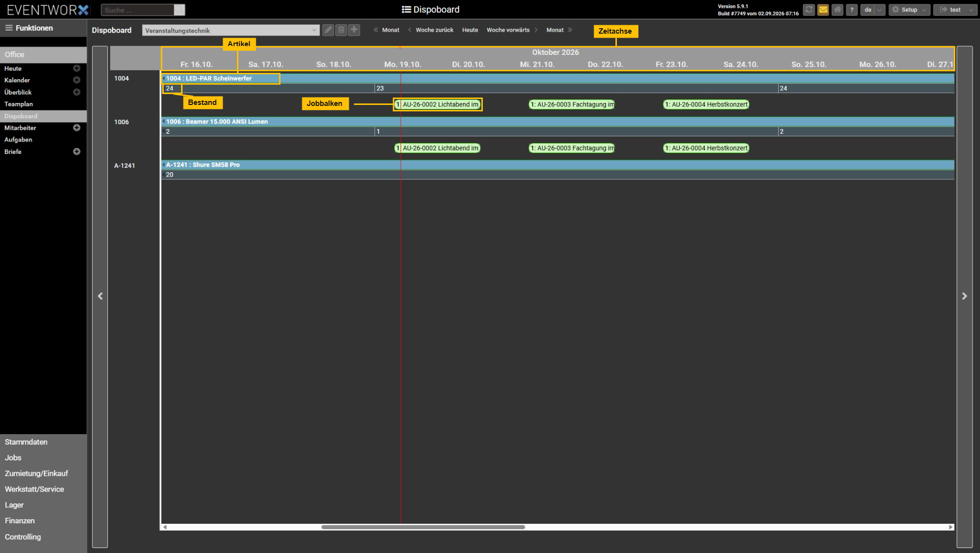Screen dimensions: 980x553
Task: Select AU-26-0003 Fachtagung bar under LED-PAR Scheinwerfer
Action: (572, 104)
